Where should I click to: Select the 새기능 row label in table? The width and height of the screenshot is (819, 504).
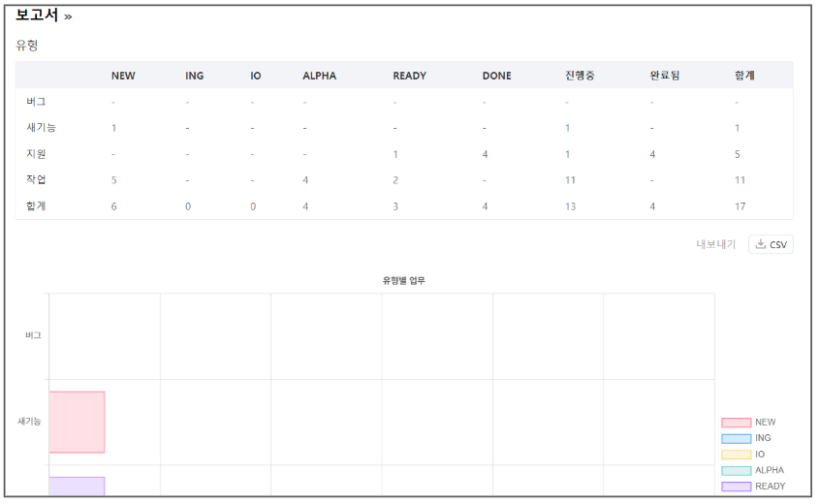point(41,128)
